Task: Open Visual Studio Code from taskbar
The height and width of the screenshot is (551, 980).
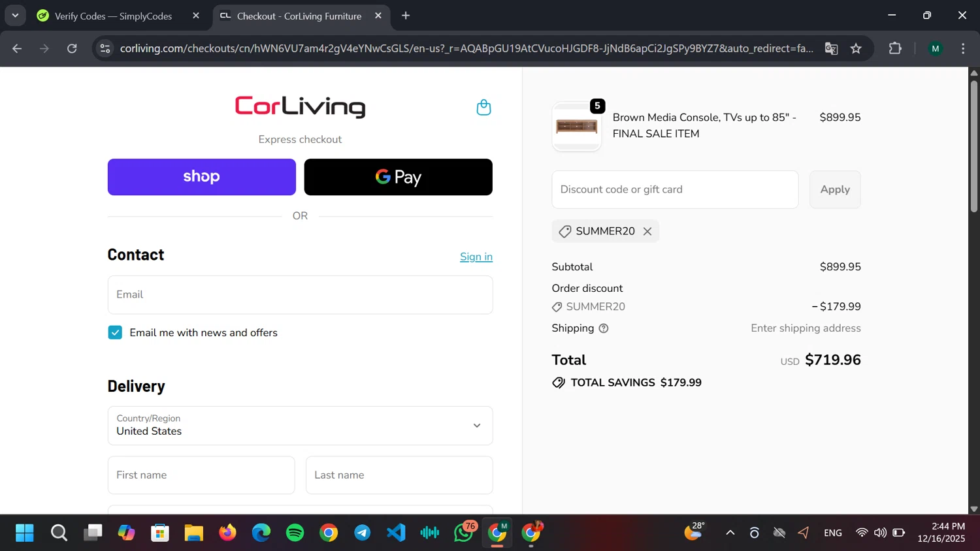Action: point(396,533)
